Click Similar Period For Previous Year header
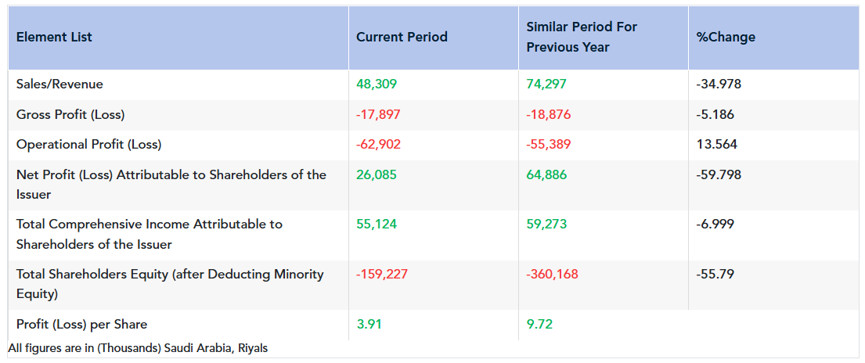Viewport: 865px width, 363px height. coord(581,38)
